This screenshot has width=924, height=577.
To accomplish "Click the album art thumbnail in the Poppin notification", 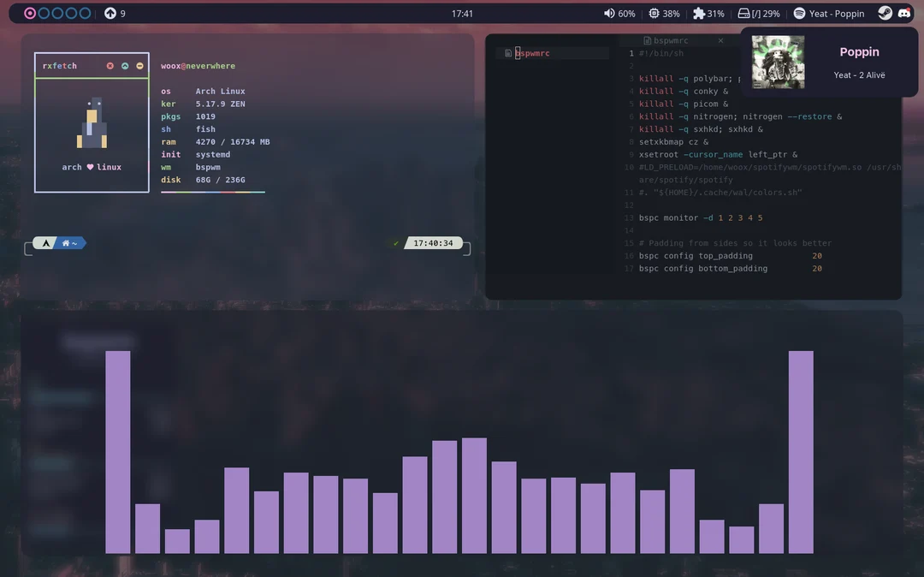I will click(x=778, y=62).
